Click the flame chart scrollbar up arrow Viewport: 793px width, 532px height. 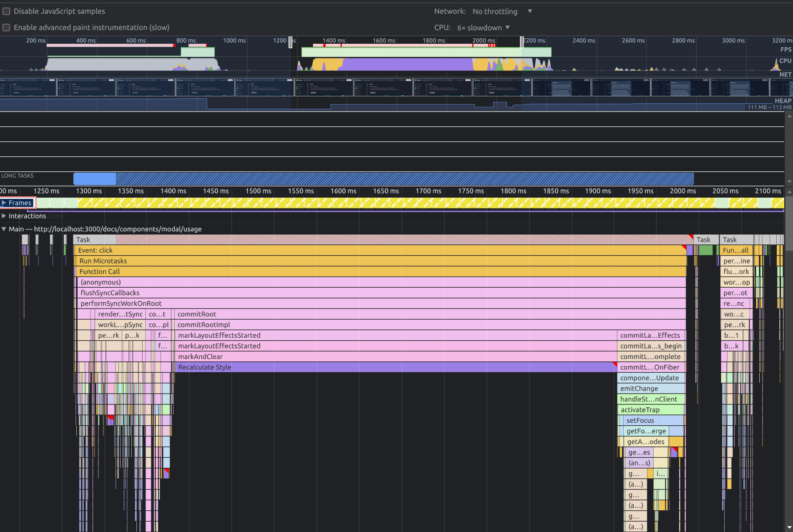[789, 192]
